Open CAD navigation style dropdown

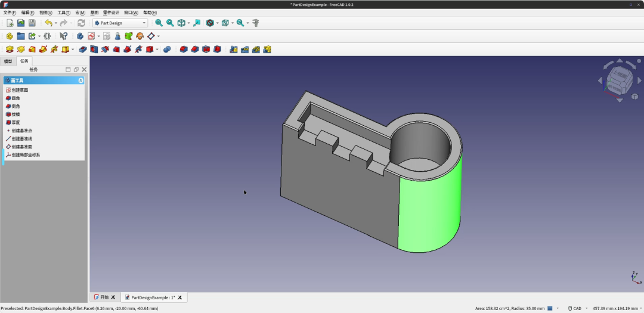[577, 308]
